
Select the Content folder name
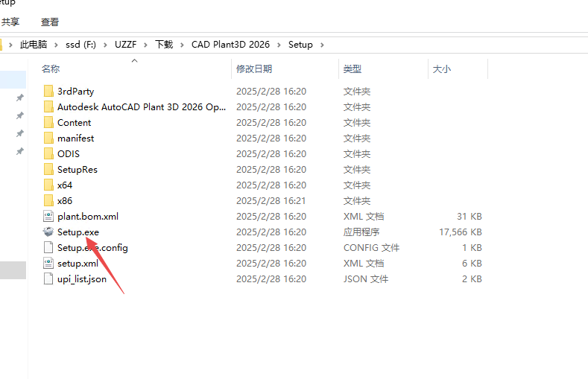tap(75, 122)
